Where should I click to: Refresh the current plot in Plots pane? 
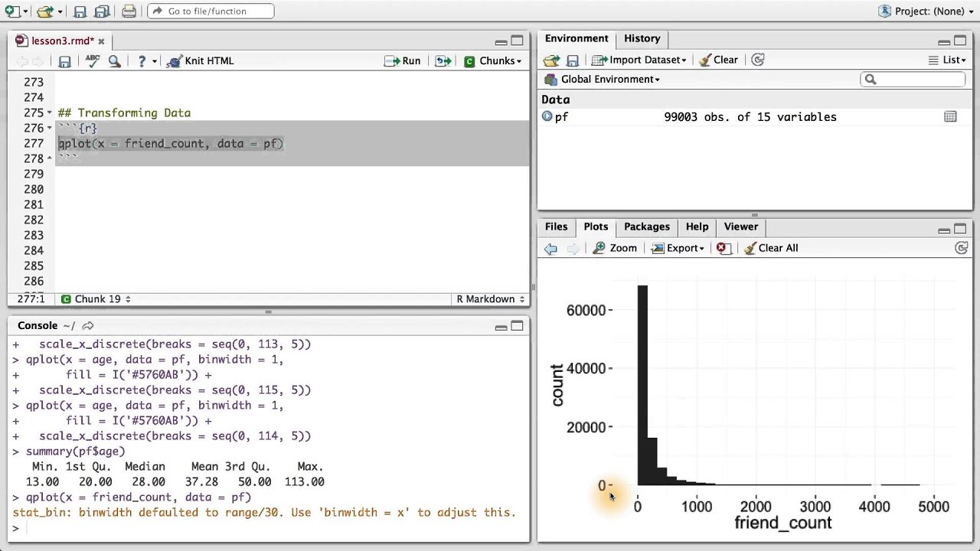point(962,248)
